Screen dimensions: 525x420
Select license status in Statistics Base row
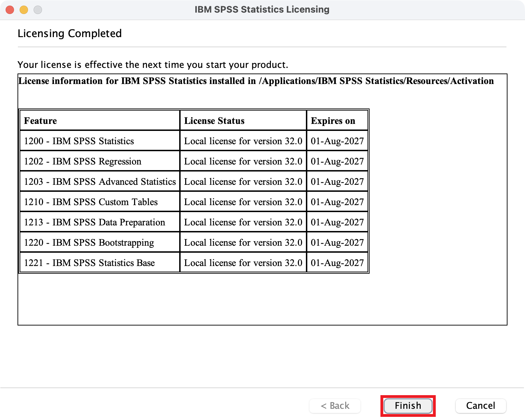[243, 263]
